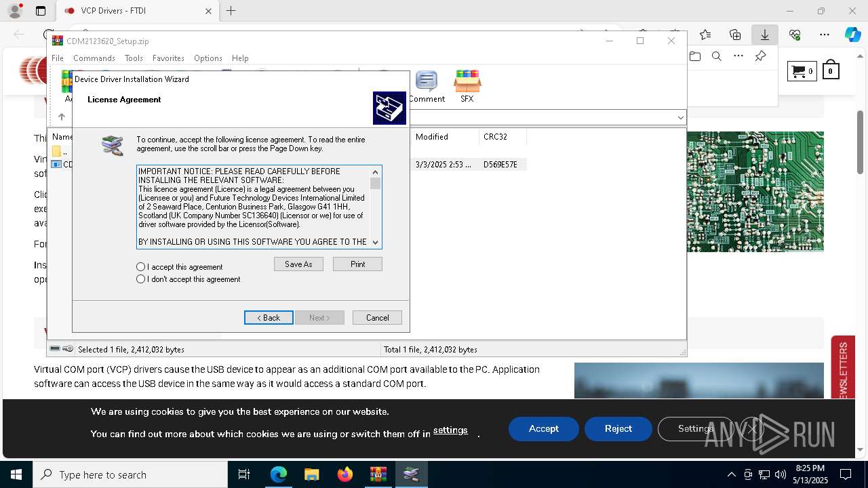Click the Print button
Image resolution: width=868 pixels, height=488 pixels.
pyautogui.click(x=357, y=264)
